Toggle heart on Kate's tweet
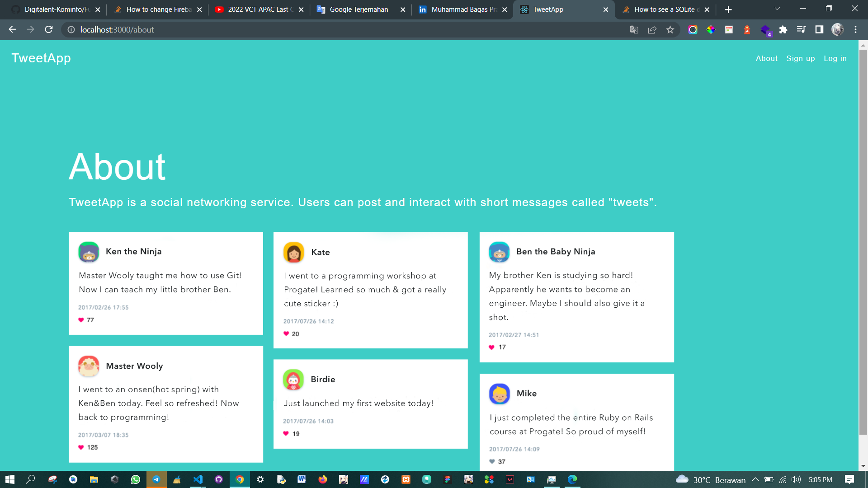868x488 pixels. point(286,334)
